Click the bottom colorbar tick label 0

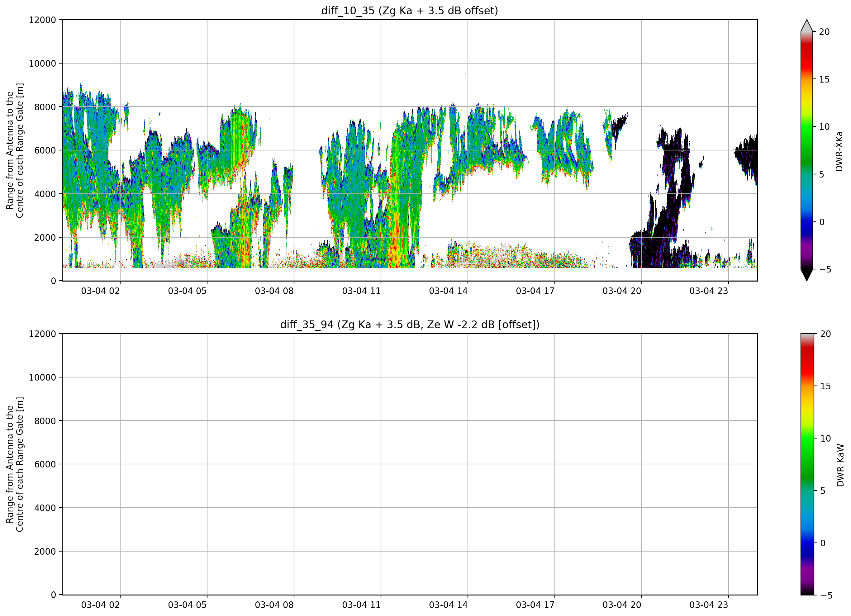[823, 543]
